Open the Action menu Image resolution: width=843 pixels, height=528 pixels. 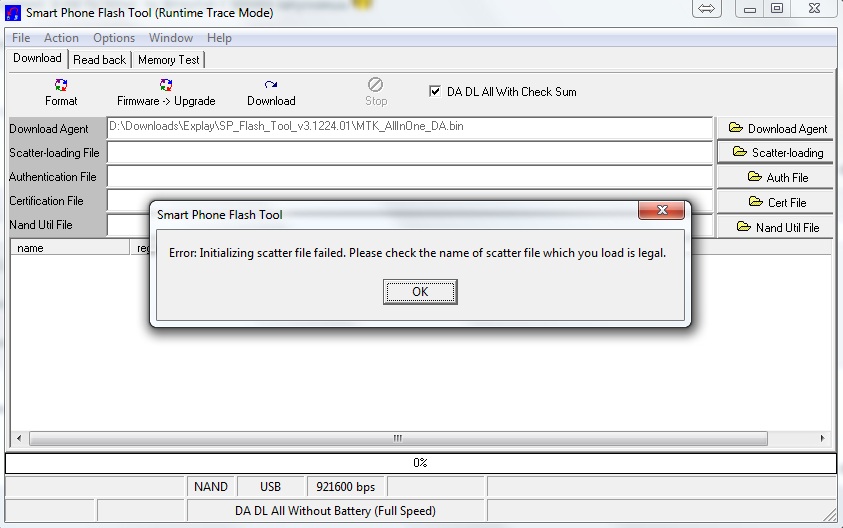[x=61, y=38]
